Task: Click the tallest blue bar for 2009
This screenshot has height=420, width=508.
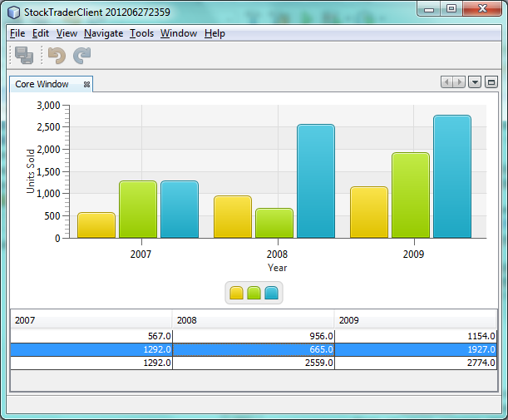Action: point(451,176)
